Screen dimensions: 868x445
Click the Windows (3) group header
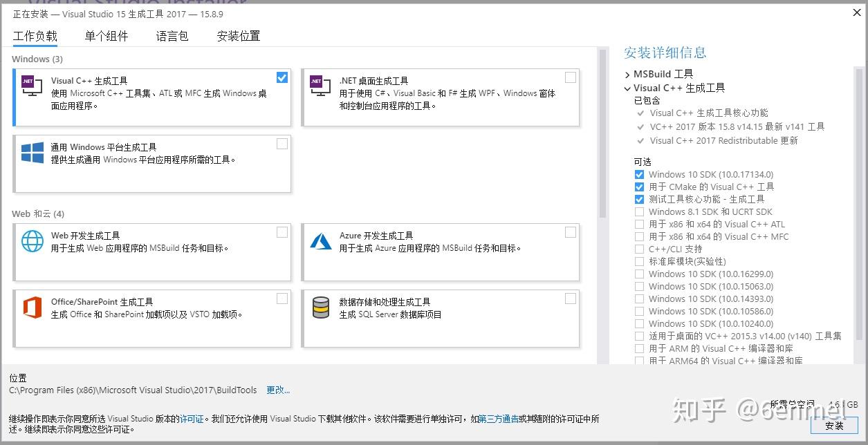[37, 59]
